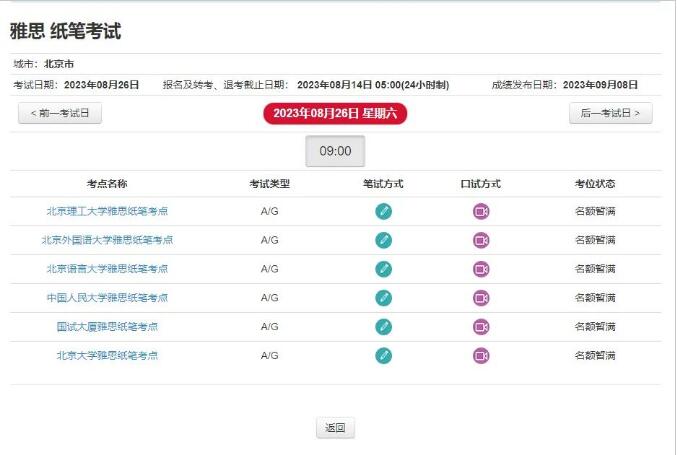The image size is (678, 455).
Task: Go to previous test date (前一考试日)
Action: tap(60, 113)
